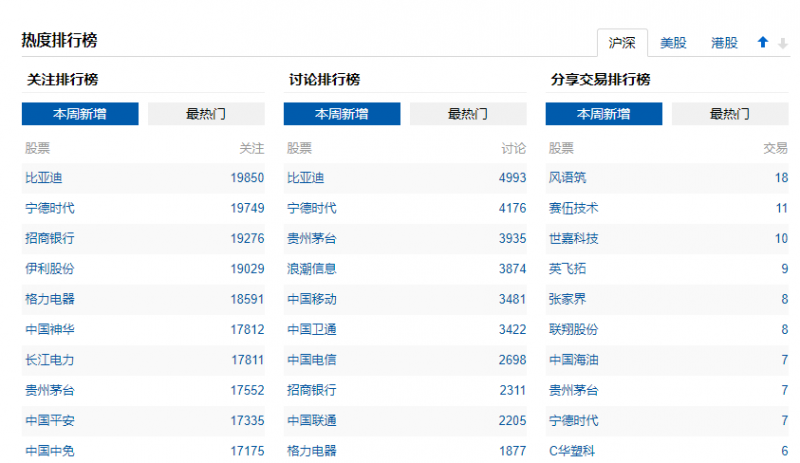The image size is (800, 463).
Task: Open 长江电力 stock link
Action: coord(50,360)
